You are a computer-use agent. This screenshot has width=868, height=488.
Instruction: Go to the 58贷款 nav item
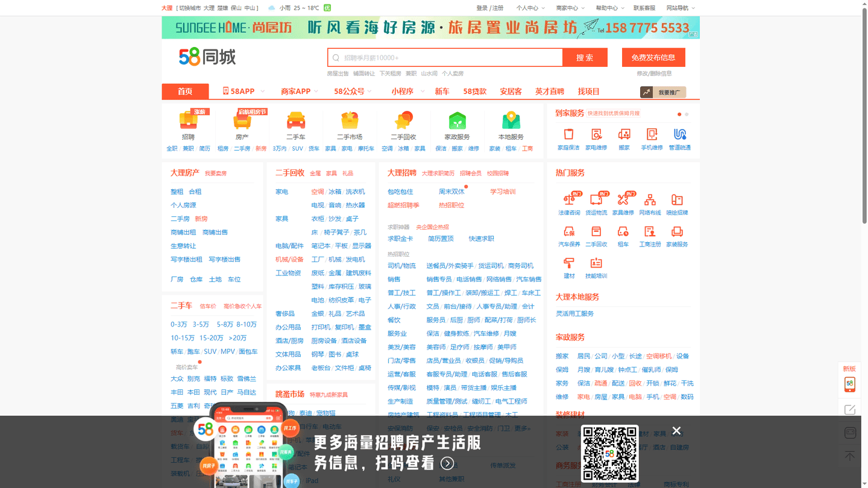point(474,91)
